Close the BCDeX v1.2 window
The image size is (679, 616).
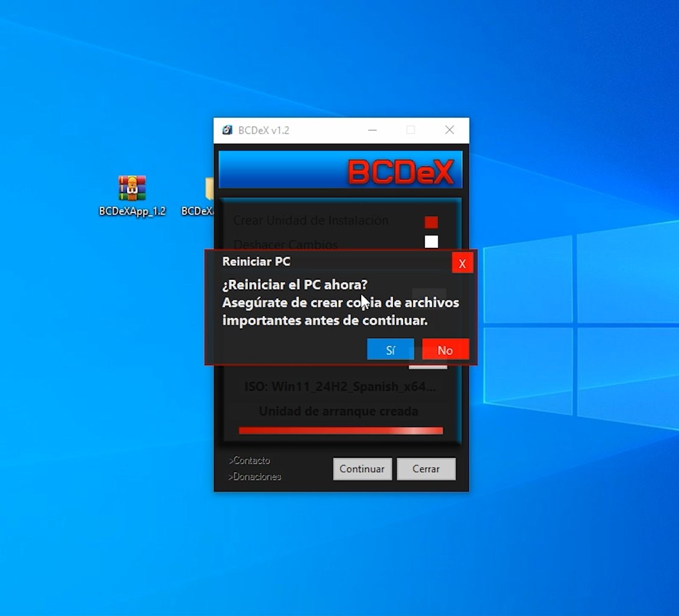449,130
